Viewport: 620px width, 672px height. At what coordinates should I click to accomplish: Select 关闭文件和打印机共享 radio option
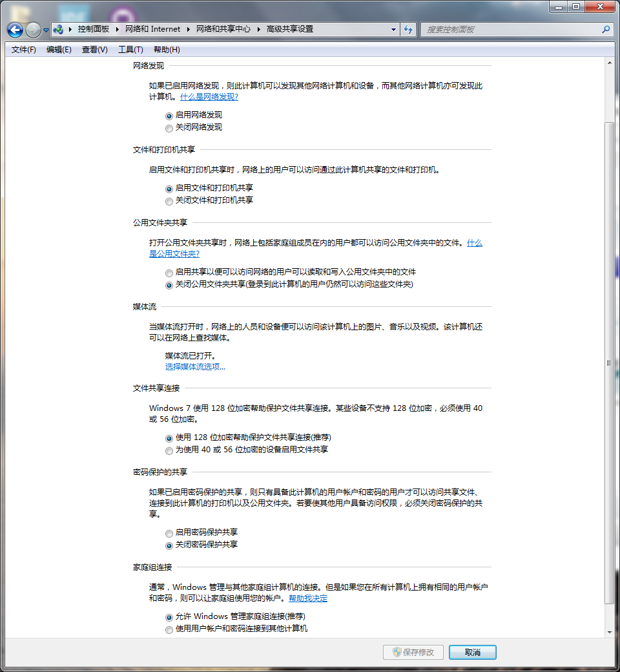point(169,201)
